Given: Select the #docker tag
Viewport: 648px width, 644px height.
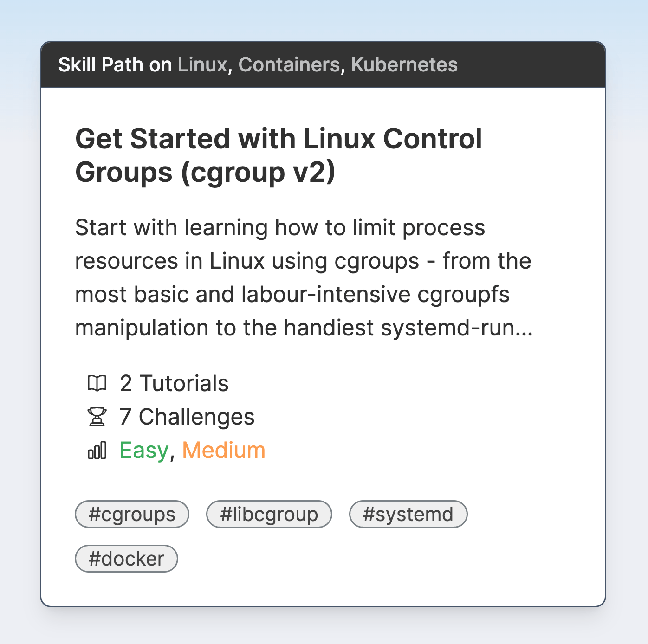Looking at the screenshot, I should (x=126, y=559).
